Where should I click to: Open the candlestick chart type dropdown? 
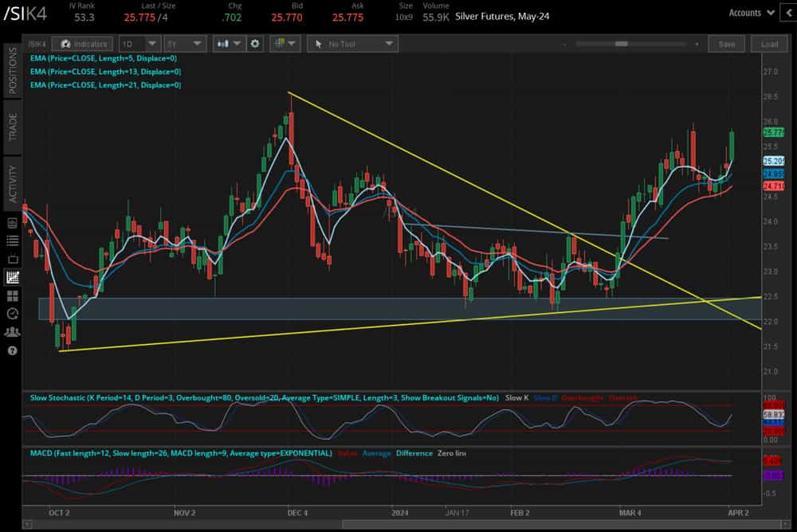tap(228, 44)
